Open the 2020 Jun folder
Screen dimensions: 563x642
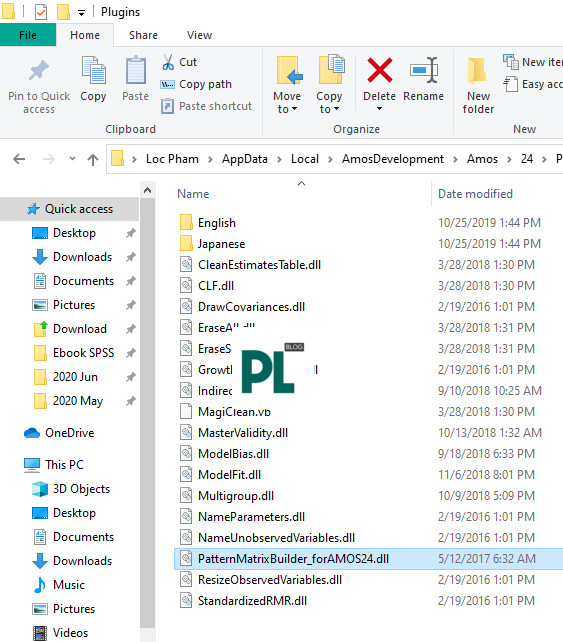(75, 377)
